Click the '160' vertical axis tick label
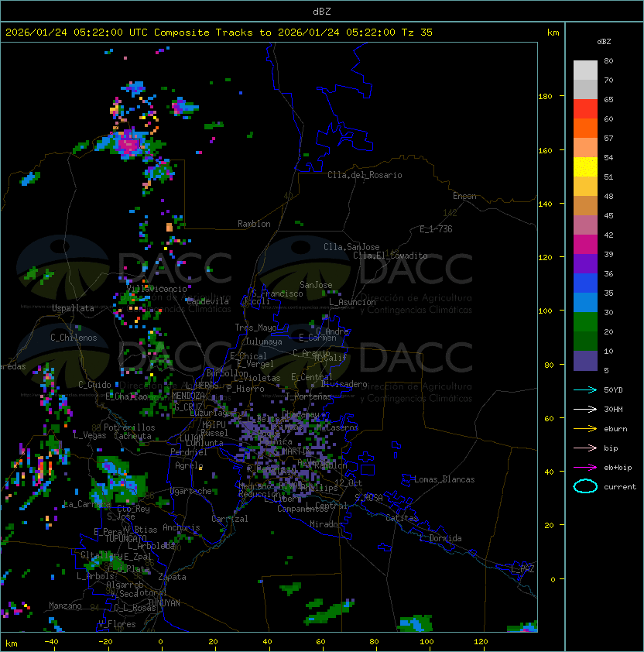The image size is (644, 652). [x=545, y=150]
